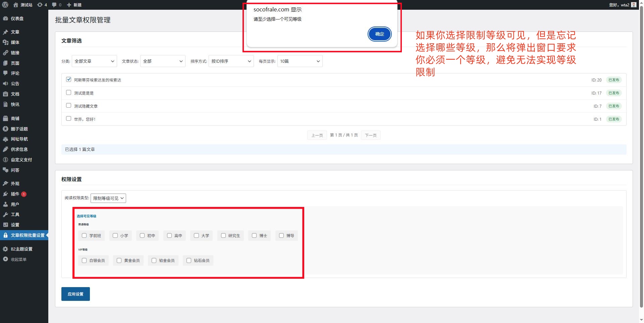Open the 设置 menu in sidebar
Viewport: 644px width, 323px height.
(x=24, y=225)
